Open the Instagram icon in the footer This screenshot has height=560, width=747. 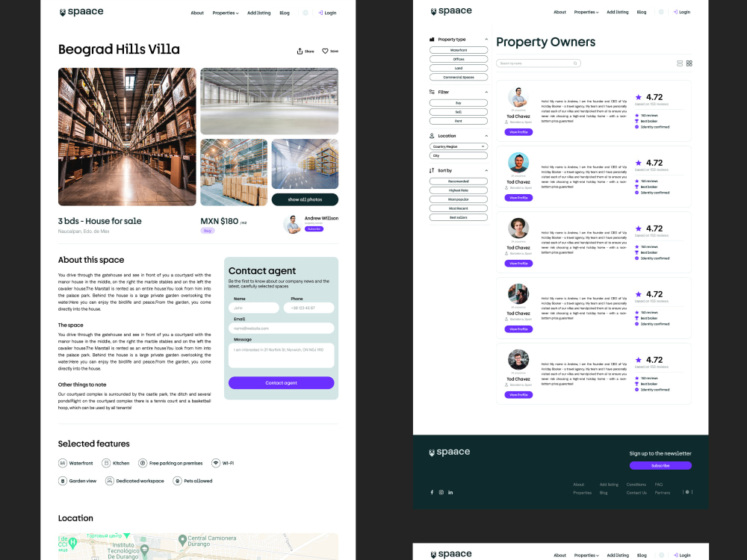click(x=441, y=492)
